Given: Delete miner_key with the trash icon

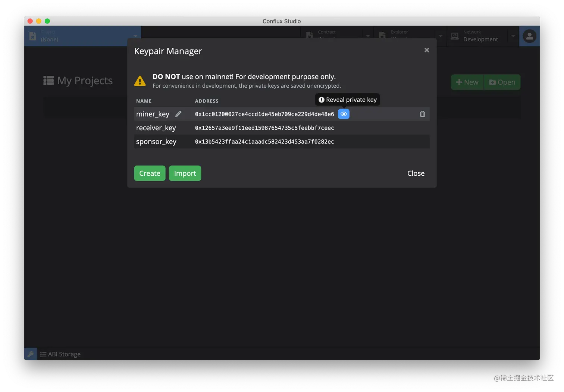Looking at the screenshot, I should pyautogui.click(x=422, y=114).
